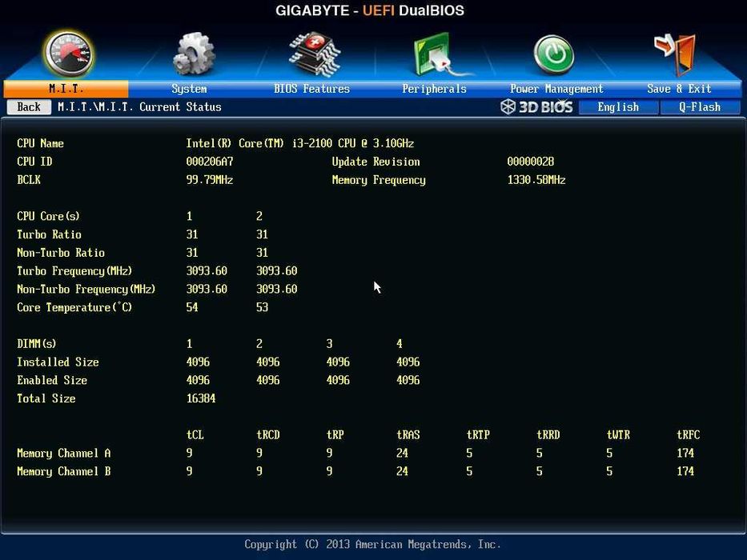Image resolution: width=747 pixels, height=560 pixels.
Task: Click the tRCD column header
Action: (x=267, y=434)
